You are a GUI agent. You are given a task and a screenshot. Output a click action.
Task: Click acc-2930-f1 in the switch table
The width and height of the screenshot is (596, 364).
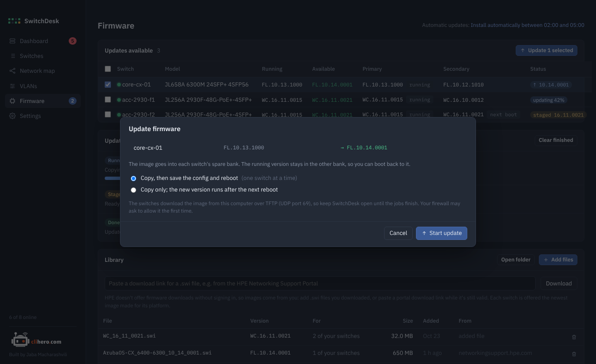138,100
